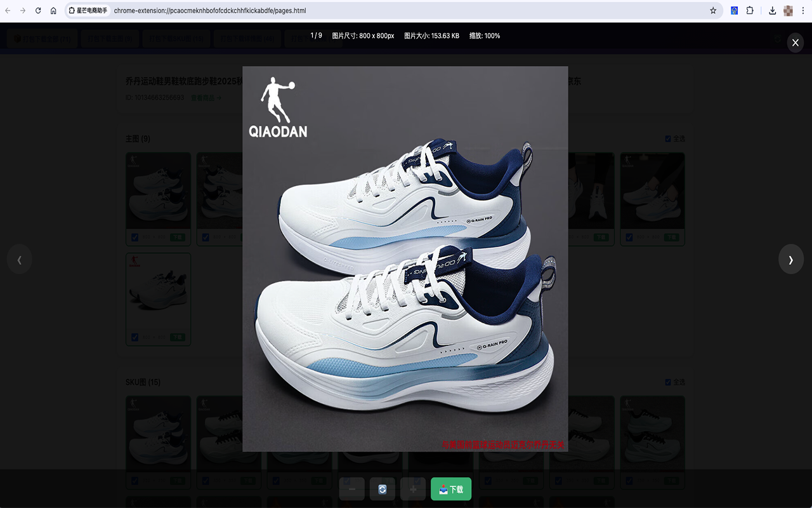Click the 打包下载详情图 (46) button behind overlay

click(247, 39)
